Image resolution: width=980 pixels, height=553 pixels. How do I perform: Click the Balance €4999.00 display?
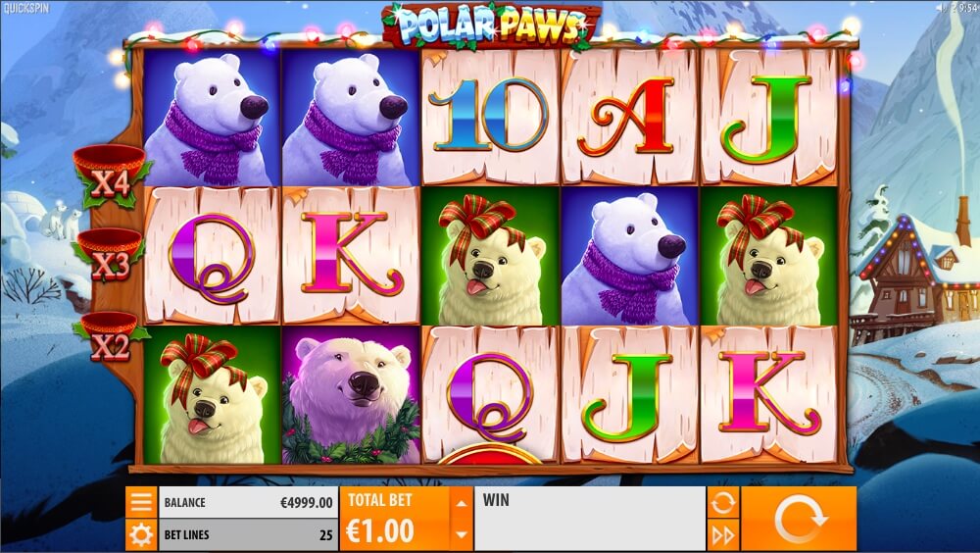[248, 502]
